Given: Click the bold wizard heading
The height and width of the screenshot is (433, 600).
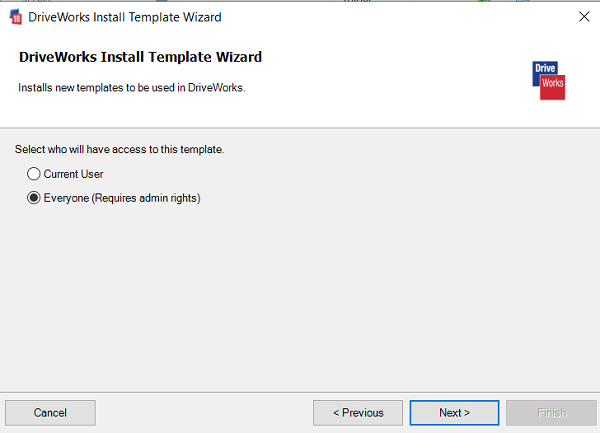Looking at the screenshot, I should click(140, 57).
